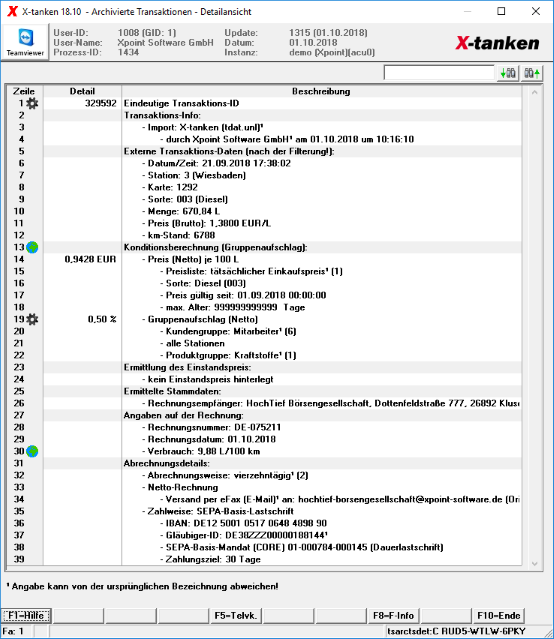Click the Zeile column header

tap(24, 91)
